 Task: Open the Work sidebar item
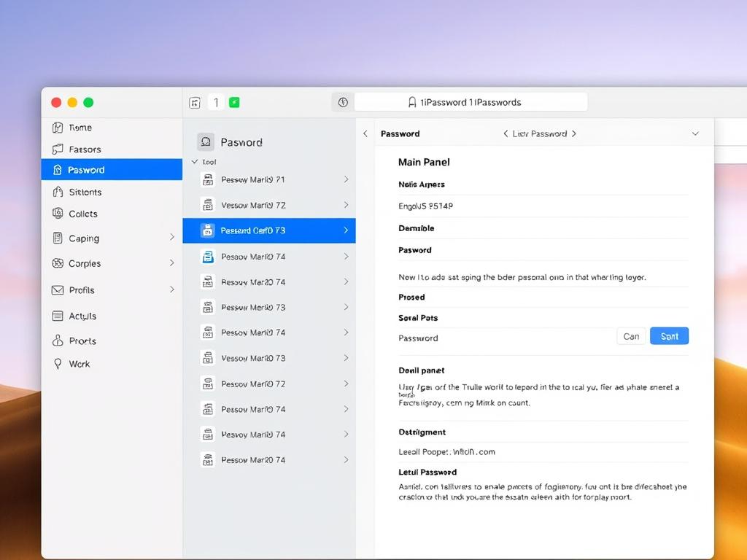point(112,364)
